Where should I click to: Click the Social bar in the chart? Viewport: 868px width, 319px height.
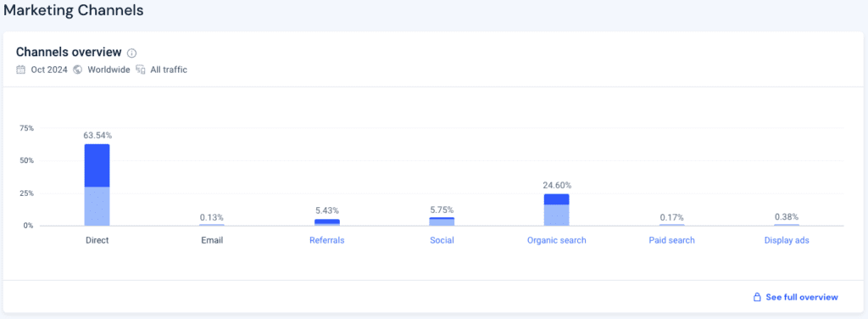coord(442,221)
